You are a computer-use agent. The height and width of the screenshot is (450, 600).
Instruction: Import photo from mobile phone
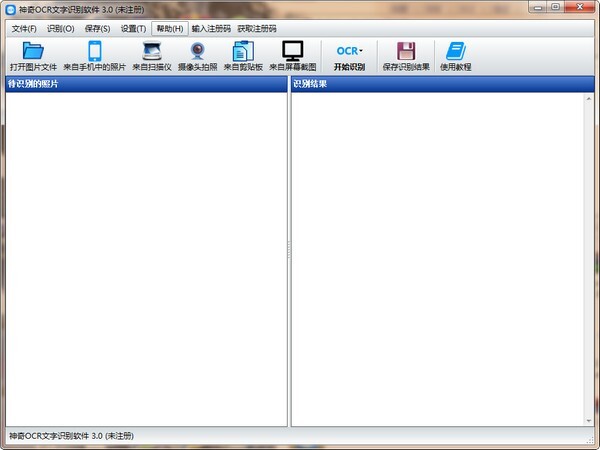coord(95,52)
